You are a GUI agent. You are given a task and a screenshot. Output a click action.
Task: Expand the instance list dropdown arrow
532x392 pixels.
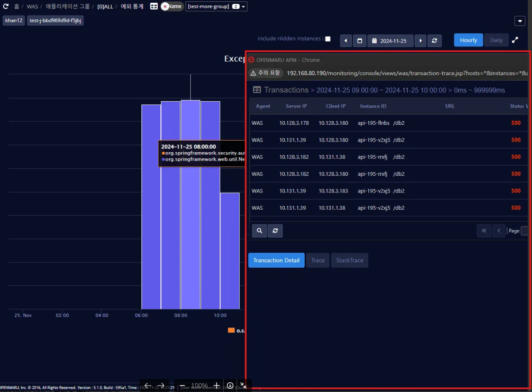pos(519,21)
